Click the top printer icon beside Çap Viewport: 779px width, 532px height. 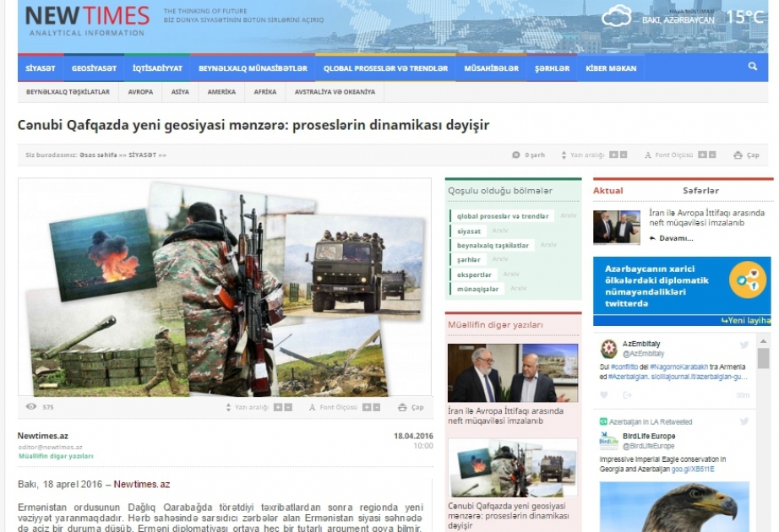738,155
